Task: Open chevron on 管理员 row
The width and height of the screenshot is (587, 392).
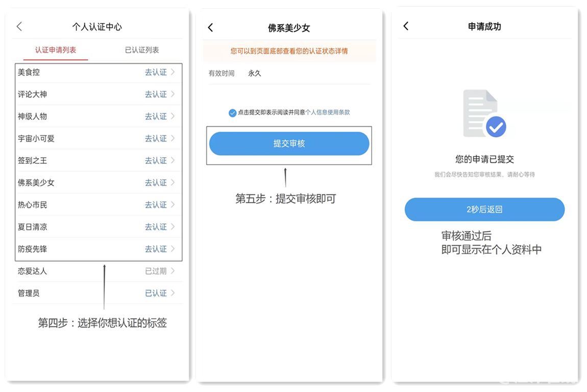Action: pyautogui.click(x=173, y=293)
